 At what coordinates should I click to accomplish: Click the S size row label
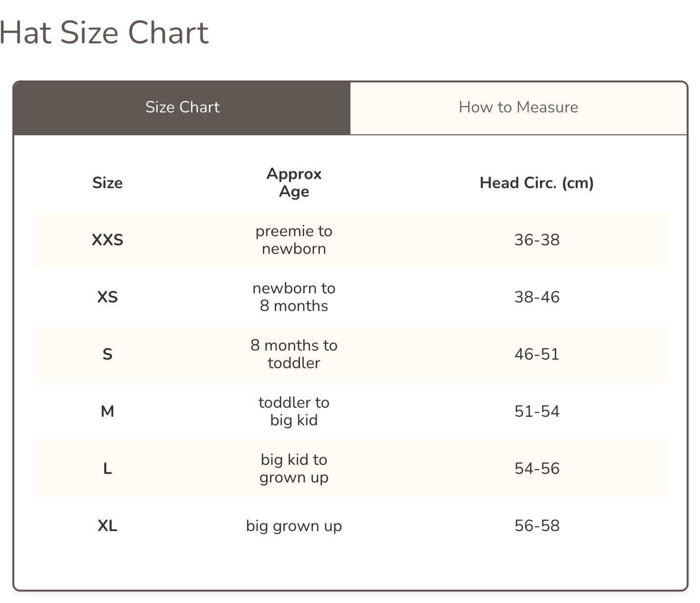click(108, 354)
